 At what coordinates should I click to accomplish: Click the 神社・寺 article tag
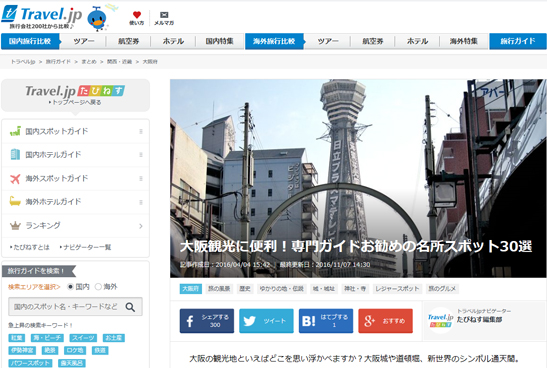355,289
